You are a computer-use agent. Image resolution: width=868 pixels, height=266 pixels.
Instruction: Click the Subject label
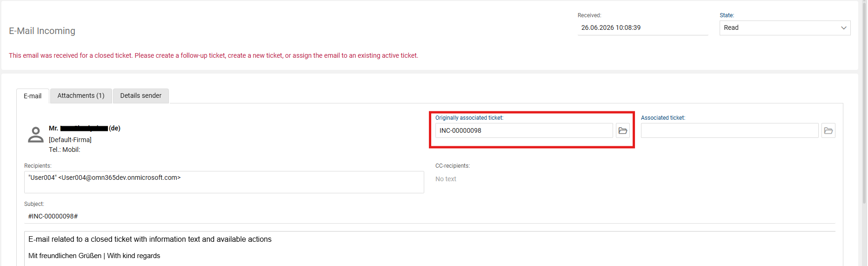click(x=34, y=204)
